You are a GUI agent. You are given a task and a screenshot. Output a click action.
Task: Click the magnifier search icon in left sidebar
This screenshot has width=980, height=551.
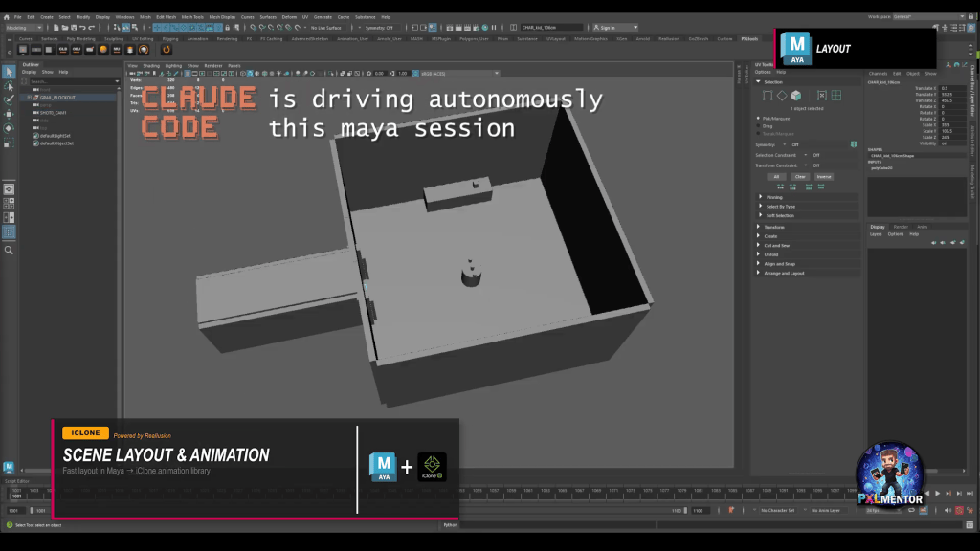9,250
